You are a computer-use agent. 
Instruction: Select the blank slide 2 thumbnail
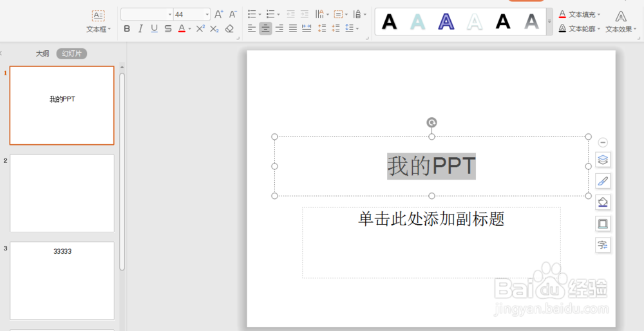(62, 193)
